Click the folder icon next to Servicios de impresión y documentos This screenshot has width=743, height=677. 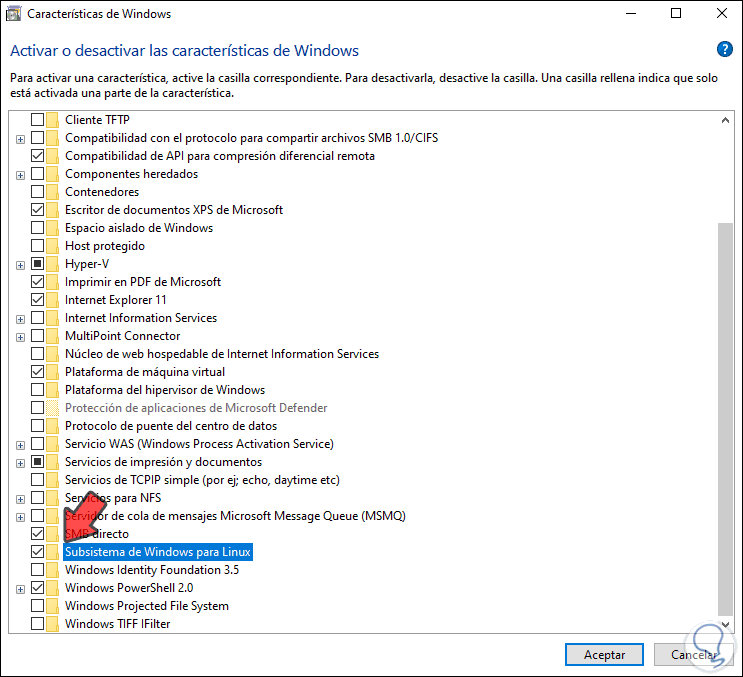tap(53, 462)
